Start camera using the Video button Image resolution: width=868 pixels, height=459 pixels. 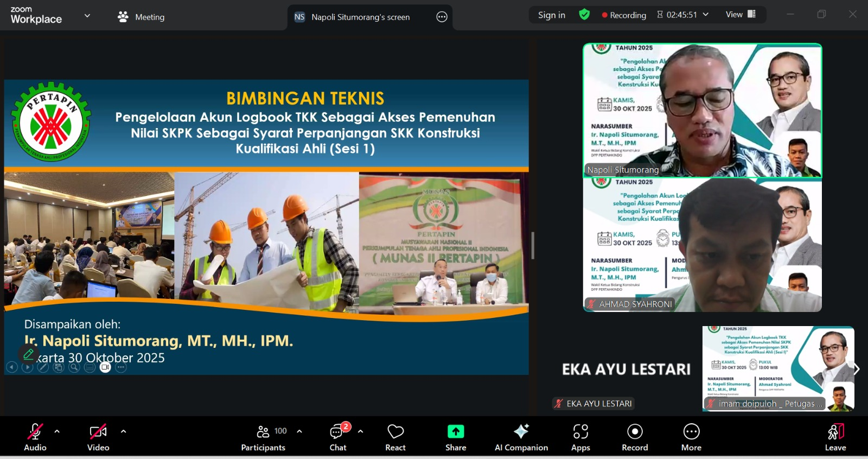pyautogui.click(x=98, y=436)
